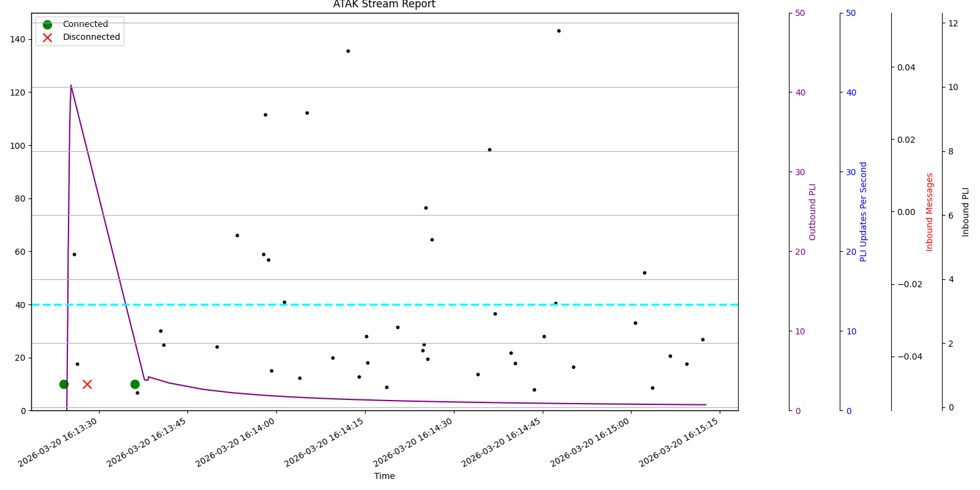Image resolution: width=980 pixels, height=490 pixels.
Task: Select the red X disconnect marker on the plot
Action: coord(87,384)
